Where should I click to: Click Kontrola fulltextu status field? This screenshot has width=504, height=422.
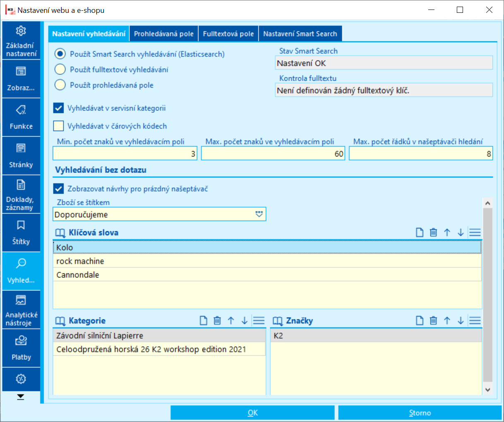point(384,90)
